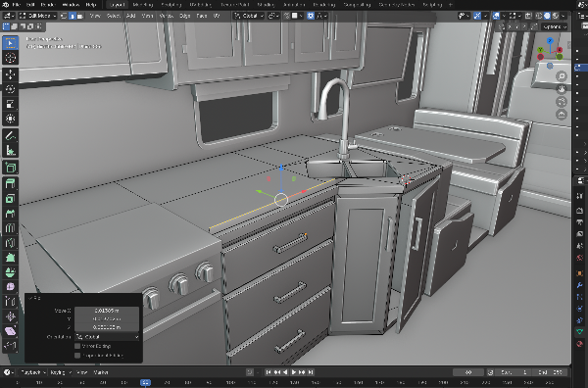Switch to the Modeling workspace tab
This screenshot has width=588, height=388.
pyautogui.click(x=143, y=5)
